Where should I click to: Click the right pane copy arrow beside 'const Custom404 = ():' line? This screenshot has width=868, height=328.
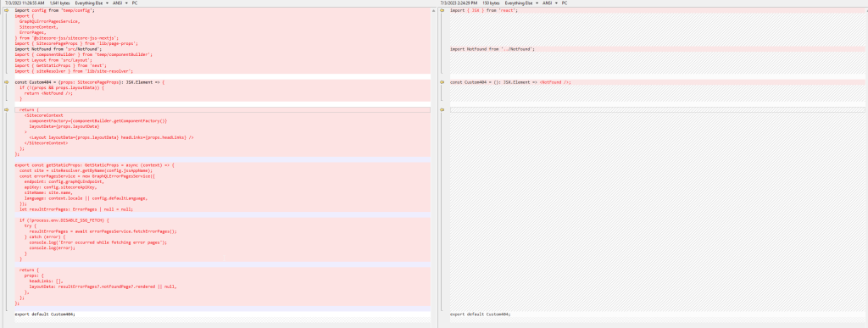[442, 82]
